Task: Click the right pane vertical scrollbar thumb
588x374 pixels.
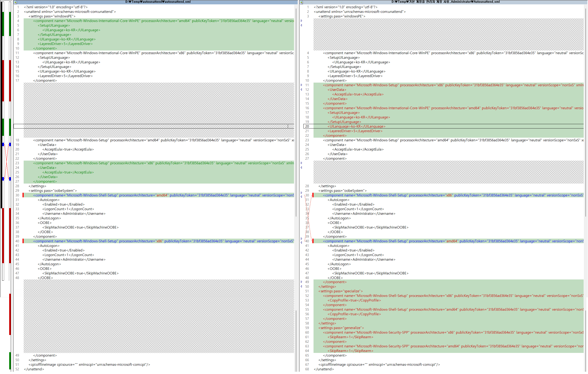Action: point(585,112)
